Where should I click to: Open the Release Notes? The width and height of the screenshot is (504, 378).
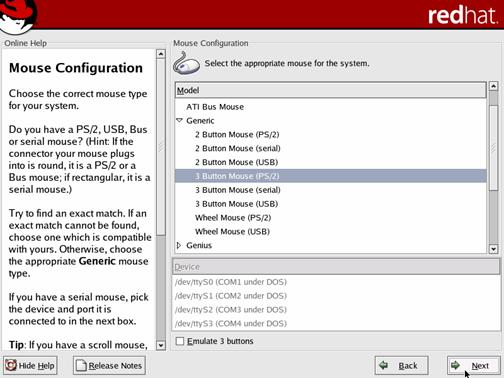[109, 365]
